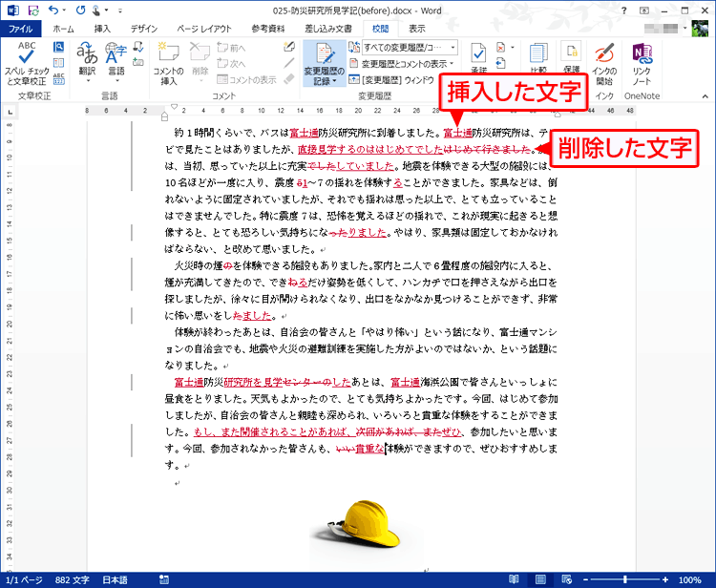Open the user account dropdown arrow
The width and height of the screenshot is (716, 588).
pos(684,29)
